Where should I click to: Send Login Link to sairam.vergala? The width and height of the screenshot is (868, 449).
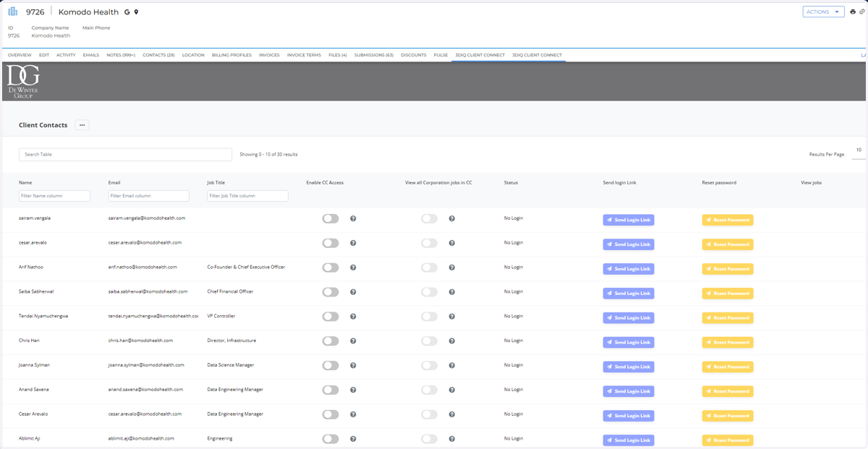point(629,220)
